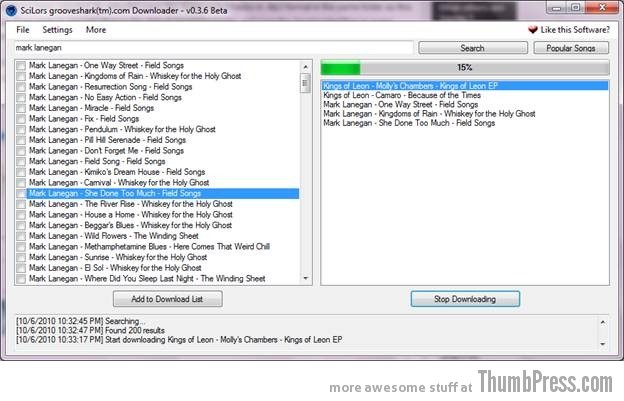The width and height of the screenshot is (624, 401).
Task: Tick the Methamphetamine Blues checkbox
Action: pyautogui.click(x=21, y=247)
